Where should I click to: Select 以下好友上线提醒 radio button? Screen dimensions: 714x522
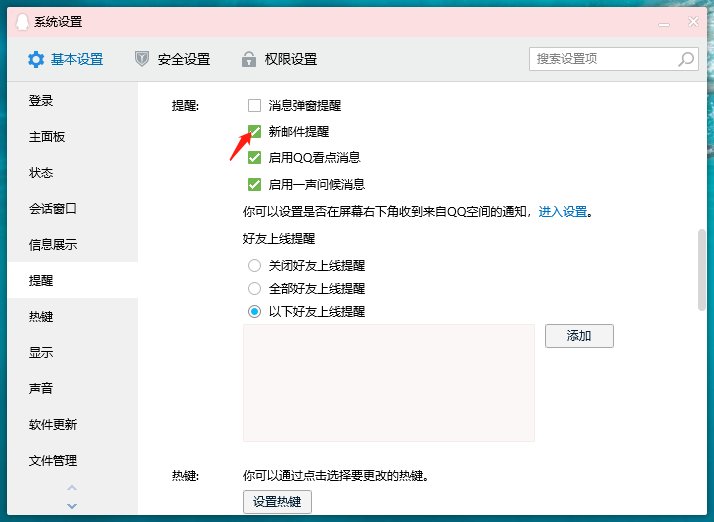pos(255,312)
